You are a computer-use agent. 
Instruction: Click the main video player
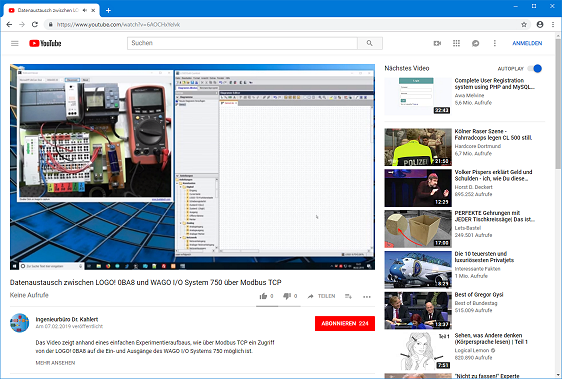point(192,167)
